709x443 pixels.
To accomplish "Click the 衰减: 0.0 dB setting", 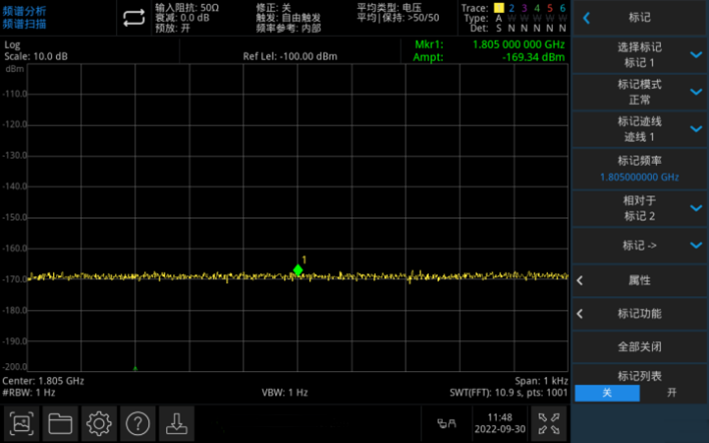I will coord(182,18).
